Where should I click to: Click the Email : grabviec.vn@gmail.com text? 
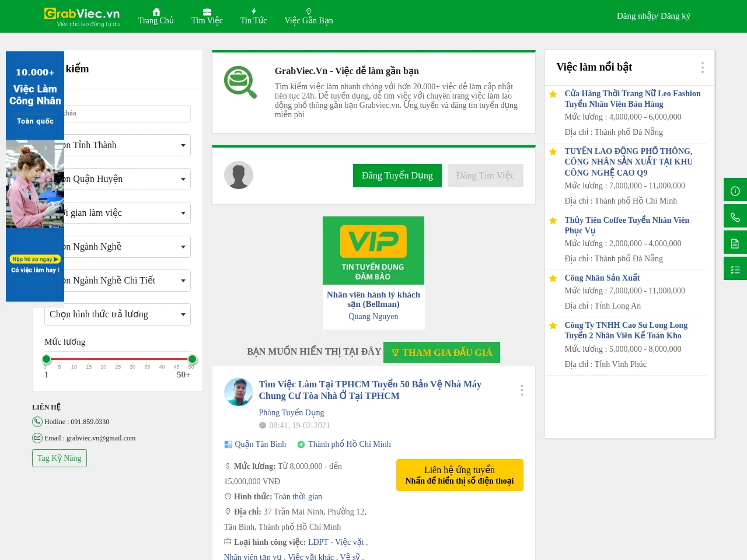point(90,438)
